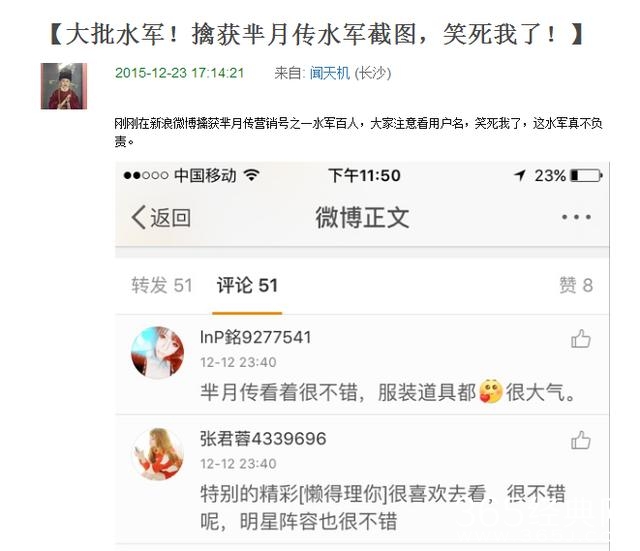Click the username InP銘9277541

coord(256,338)
